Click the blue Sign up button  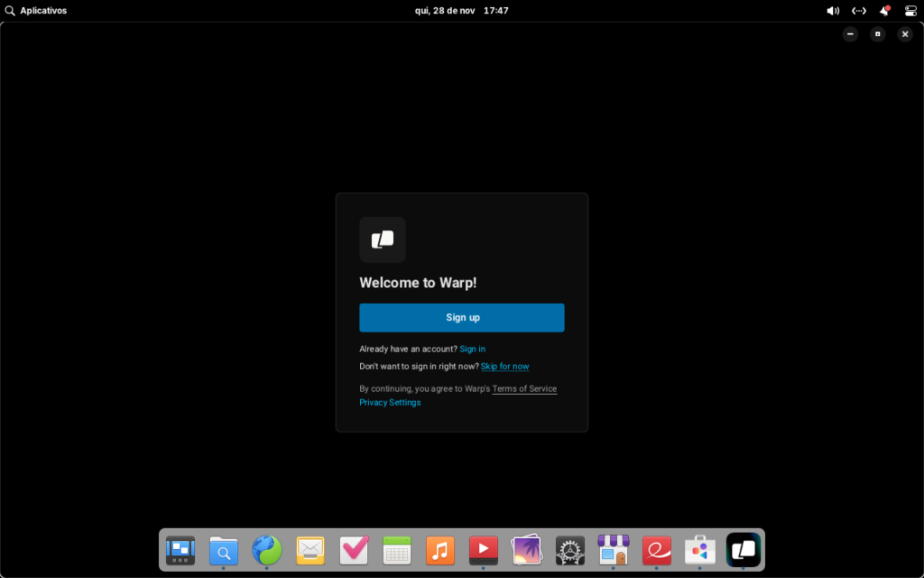coord(461,317)
